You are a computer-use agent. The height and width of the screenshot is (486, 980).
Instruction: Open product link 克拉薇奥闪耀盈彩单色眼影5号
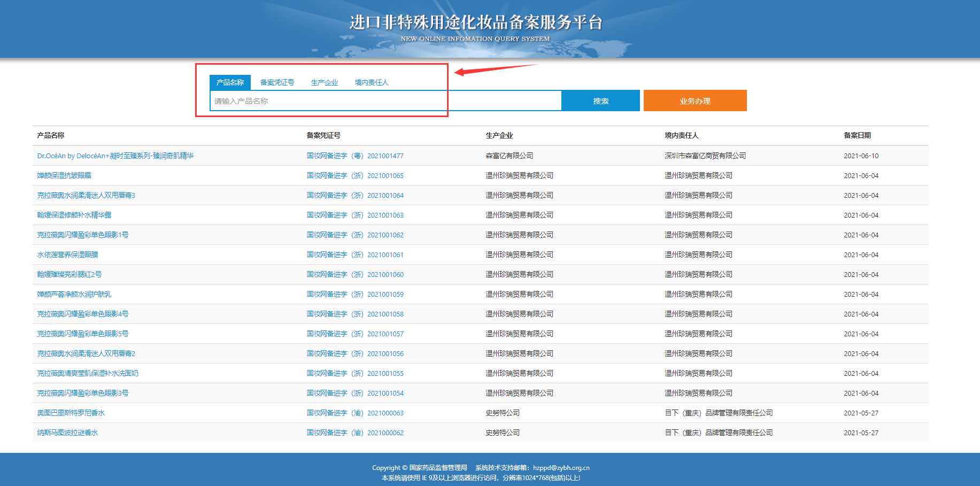[83, 334]
